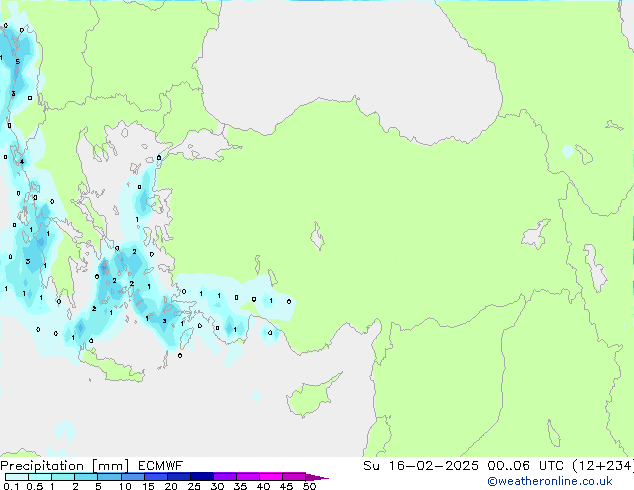Click the legend arrow tip above 50 mm

317,477
